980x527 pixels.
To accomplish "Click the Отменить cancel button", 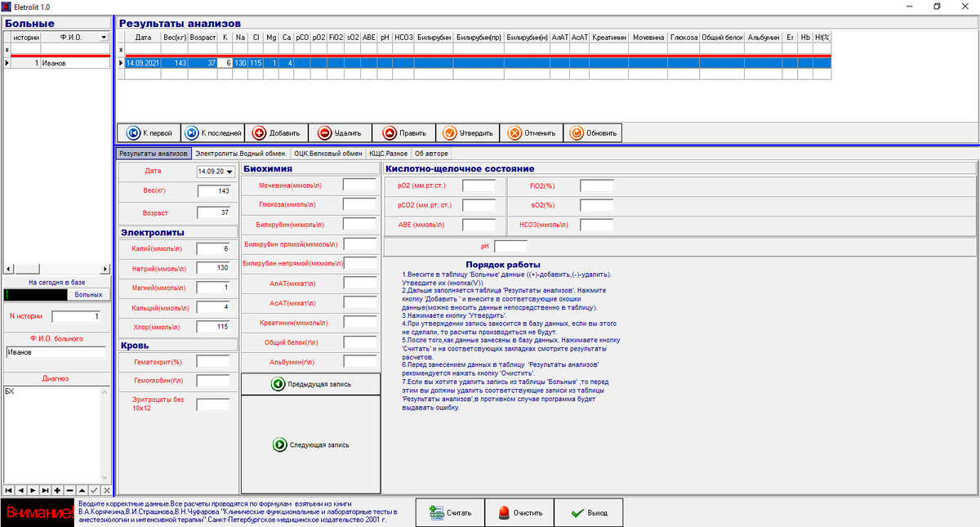I will (531, 132).
